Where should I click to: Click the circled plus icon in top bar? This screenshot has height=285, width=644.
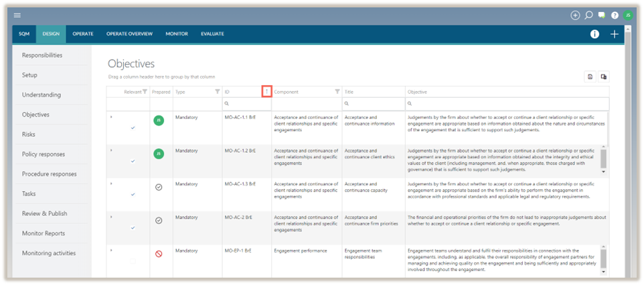pyautogui.click(x=574, y=15)
